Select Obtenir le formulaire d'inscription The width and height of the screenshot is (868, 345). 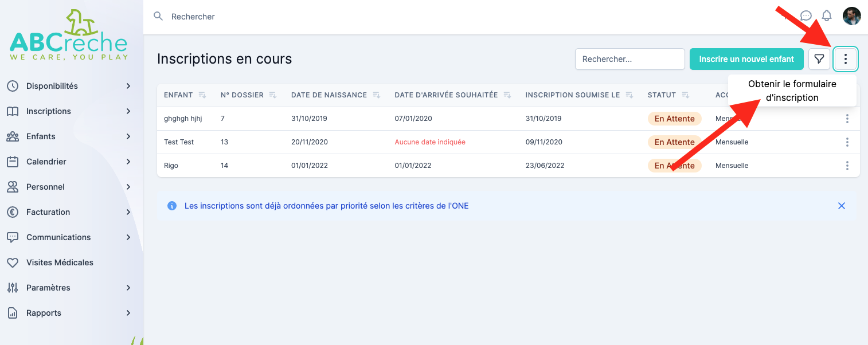pyautogui.click(x=792, y=91)
